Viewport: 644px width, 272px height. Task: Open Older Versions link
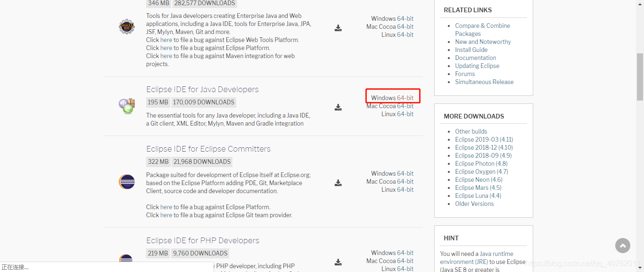click(x=474, y=204)
